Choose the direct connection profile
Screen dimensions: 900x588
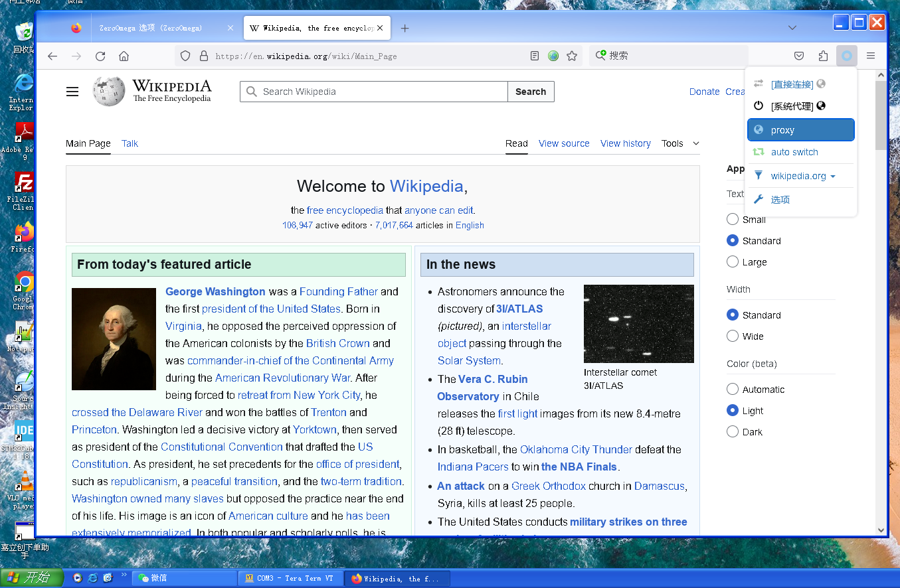(801, 84)
